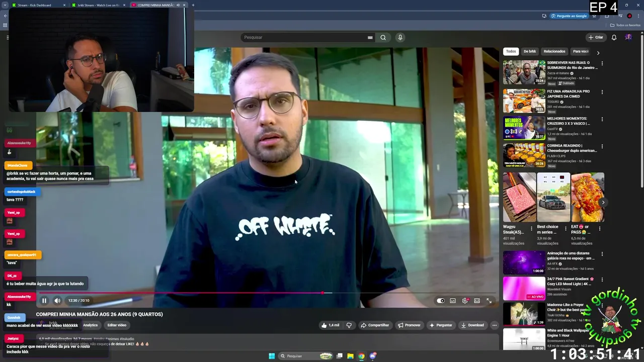
Task: Pause the YouTube video
Action: 44,301
